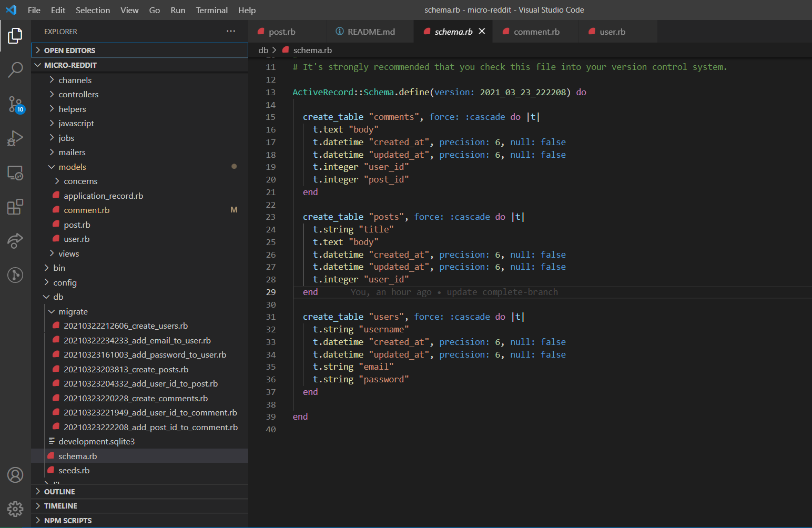This screenshot has width=812, height=528.
Task: Open the Terminal menu
Action: tap(212, 10)
